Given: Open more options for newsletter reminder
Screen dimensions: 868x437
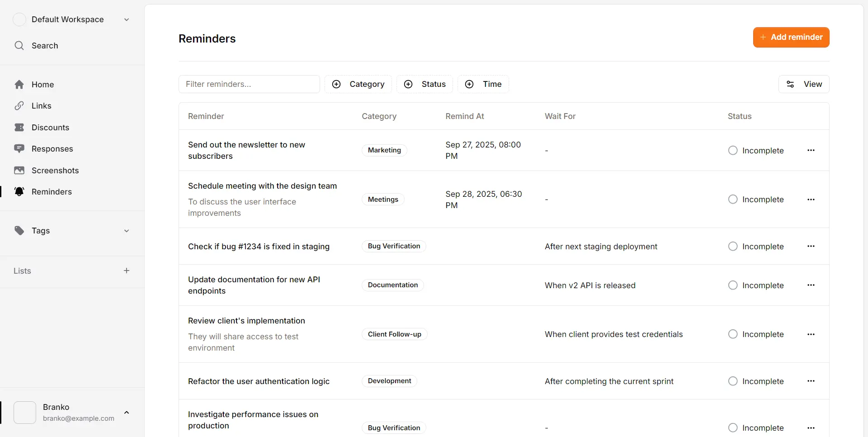Looking at the screenshot, I should (811, 150).
